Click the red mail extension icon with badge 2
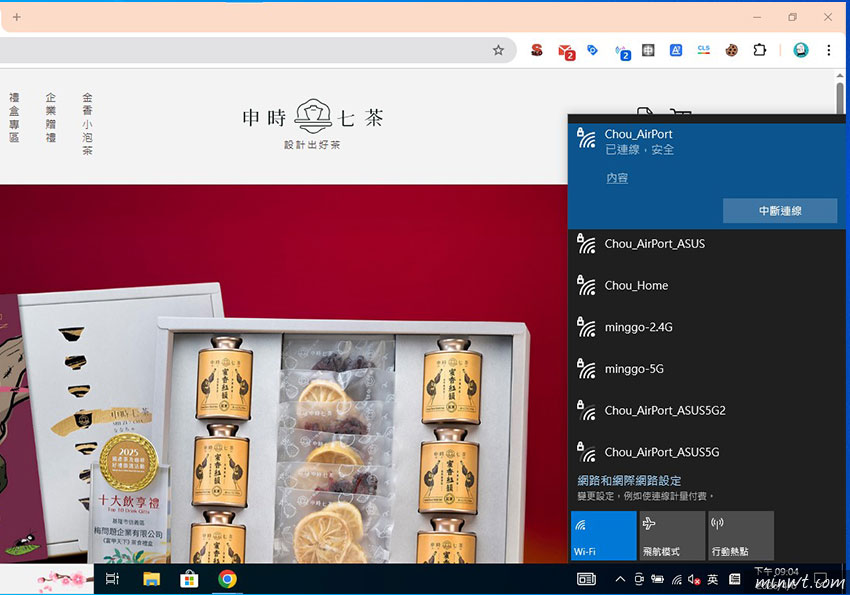850x595 pixels. click(565, 50)
